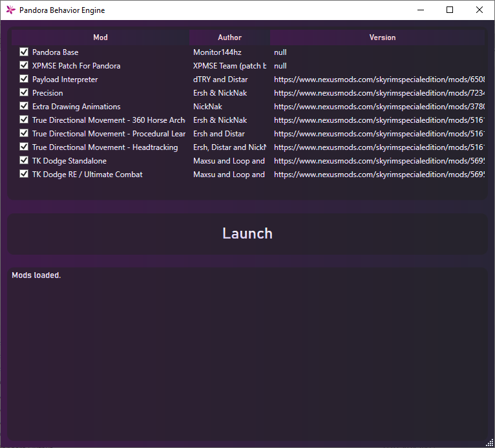This screenshot has width=495, height=448.
Task: Select XPMSE Patch For Pandora name
Action: pyautogui.click(x=76, y=66)
